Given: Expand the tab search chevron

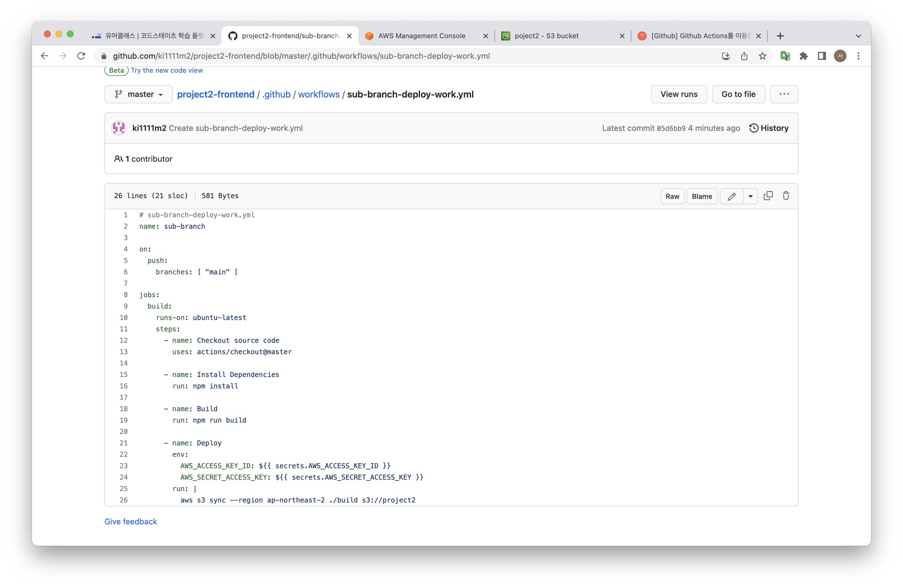Looking at the screenshot, I should coord(858,36).
